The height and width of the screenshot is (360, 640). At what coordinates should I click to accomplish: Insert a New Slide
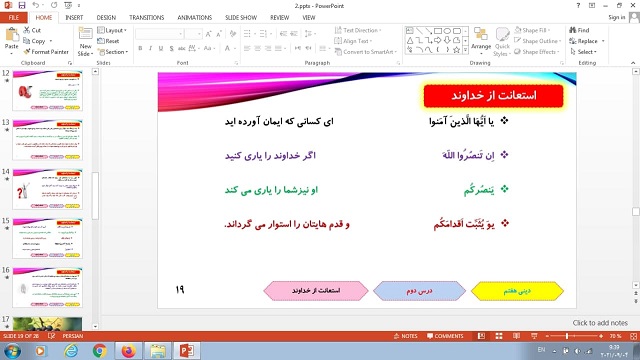point(85,42)
